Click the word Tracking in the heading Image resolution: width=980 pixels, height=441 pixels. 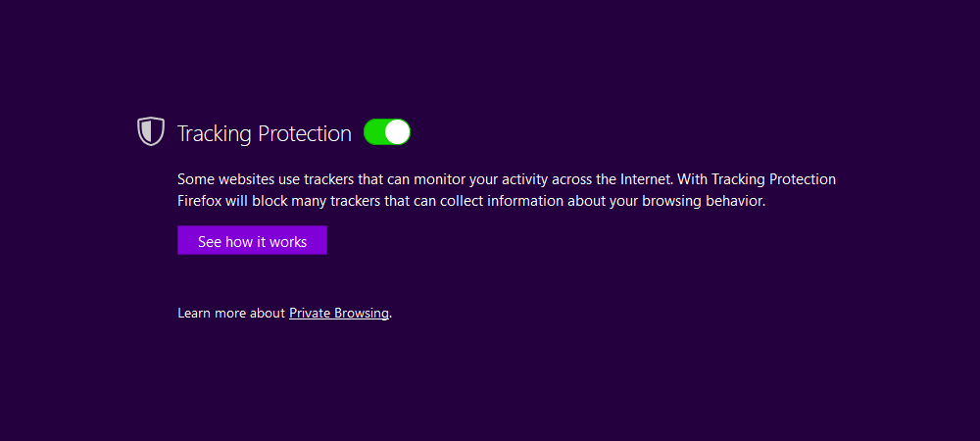[x=215, y=133]
